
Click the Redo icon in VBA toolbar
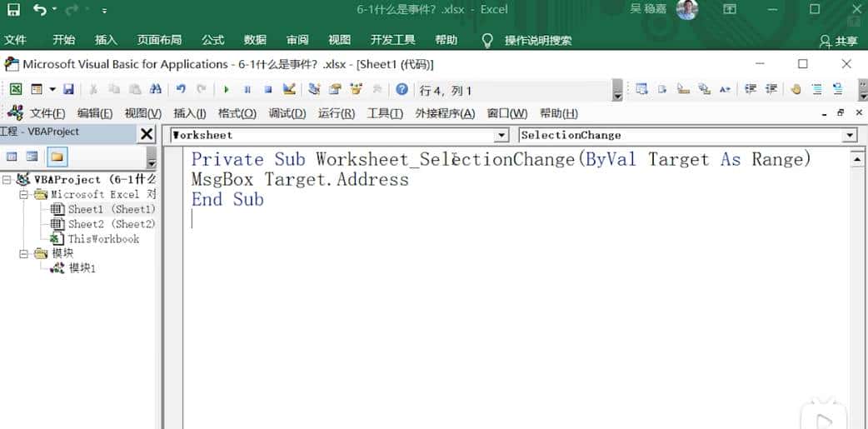pos(202,89)
